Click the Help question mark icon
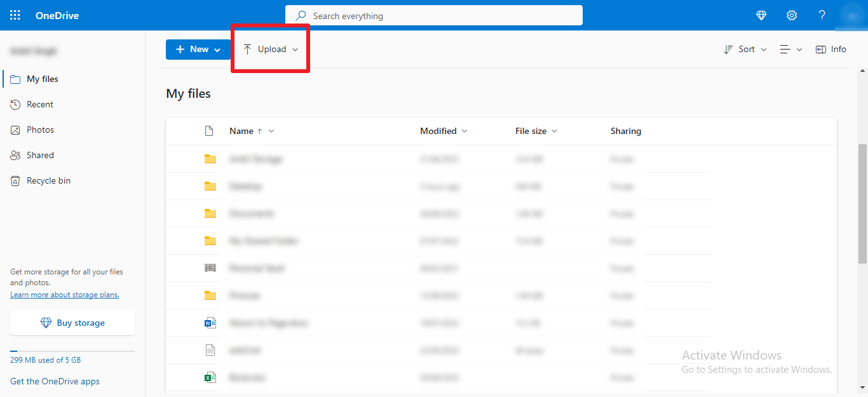 [x=822, y=15]
